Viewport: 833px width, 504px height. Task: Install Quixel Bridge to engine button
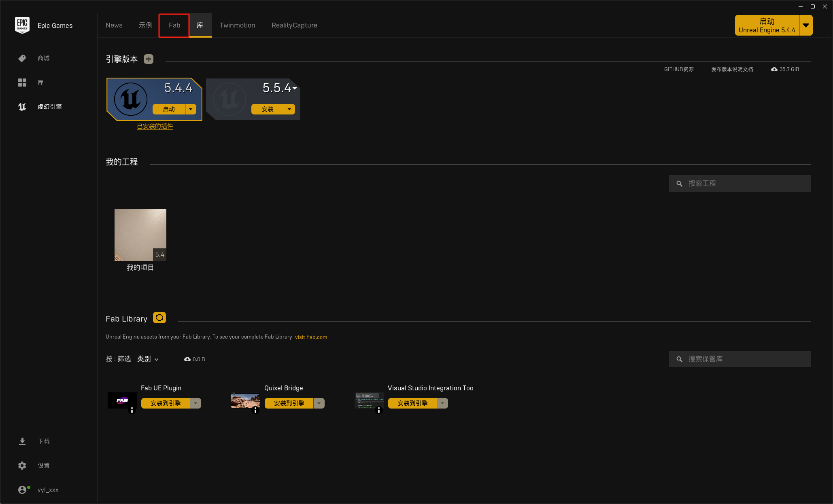coord(289,403)
